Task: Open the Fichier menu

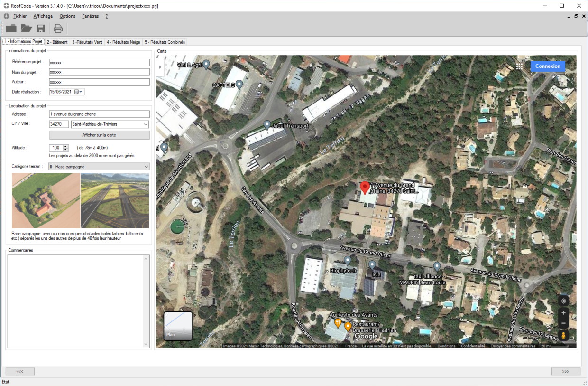Action: point(20,16)
